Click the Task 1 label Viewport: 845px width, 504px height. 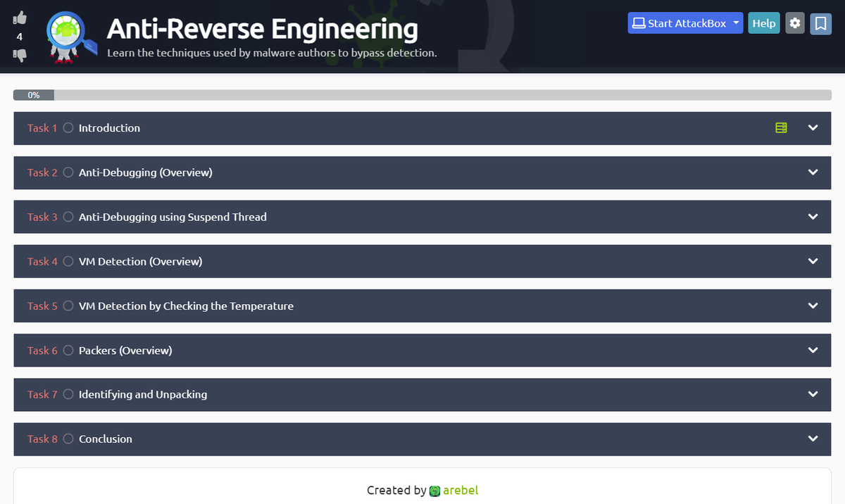coord(42,128)
